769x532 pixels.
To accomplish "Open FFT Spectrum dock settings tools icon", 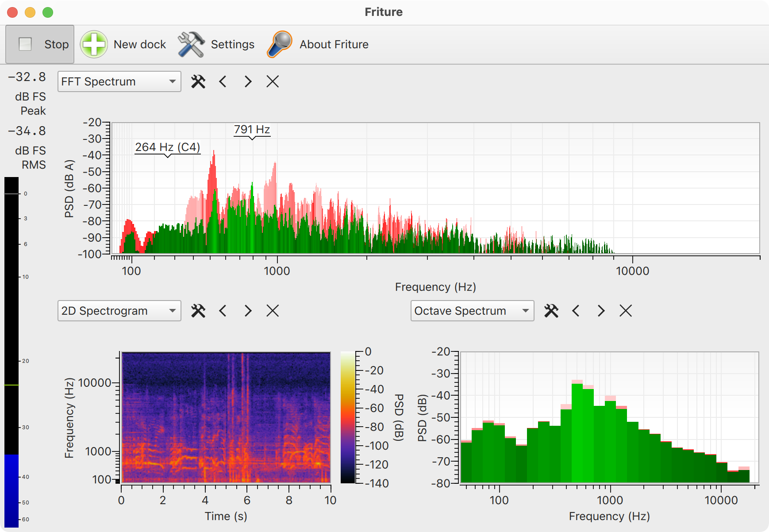I will 198,81.
